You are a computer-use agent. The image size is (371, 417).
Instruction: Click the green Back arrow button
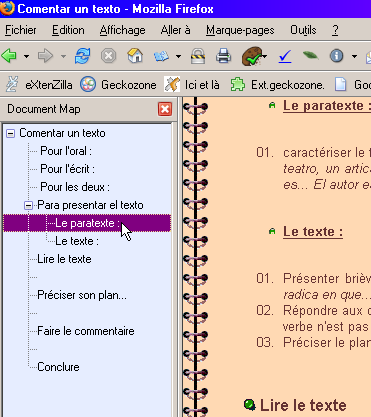pos(9,56)
